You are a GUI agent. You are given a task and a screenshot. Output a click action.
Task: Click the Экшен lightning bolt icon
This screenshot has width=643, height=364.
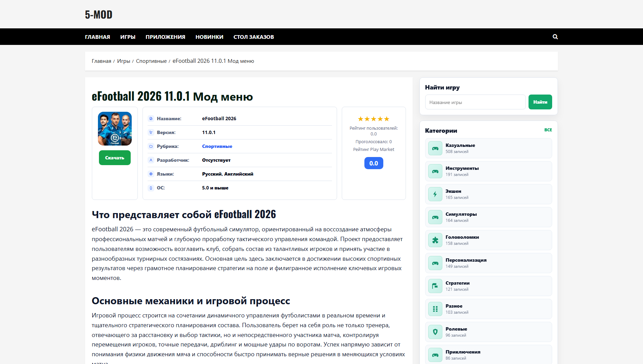(435, 194)
